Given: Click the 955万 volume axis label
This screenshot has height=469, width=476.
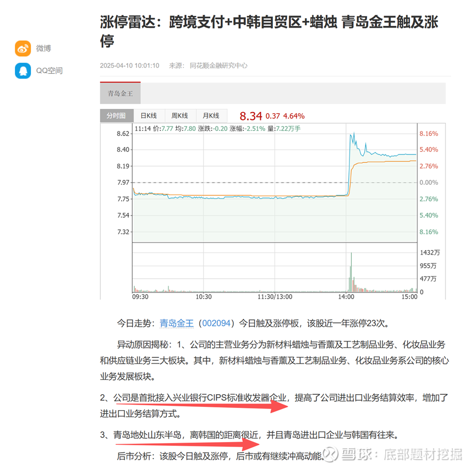Looking at the screenshot, I should coord(428,266).
